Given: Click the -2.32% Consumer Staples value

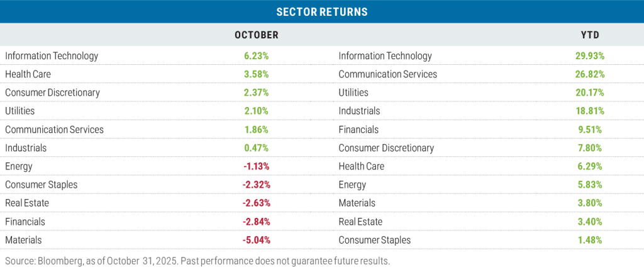Looking at the screenshot, I should pyautogui.click(x=255, y=184).
